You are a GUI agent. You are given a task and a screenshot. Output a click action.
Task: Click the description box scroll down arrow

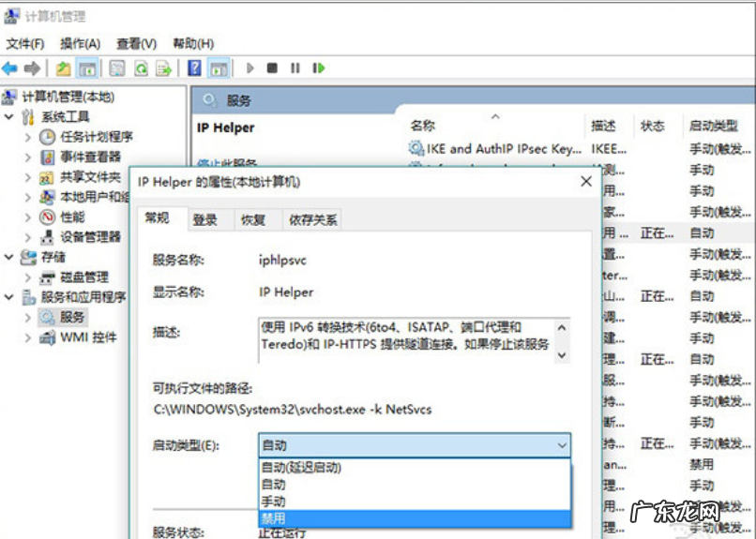[x=562, y=355]
